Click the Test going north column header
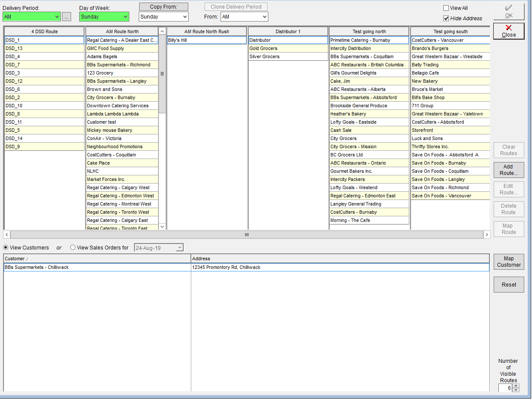This screenshot has height=399, width=532. pos(369,31)
